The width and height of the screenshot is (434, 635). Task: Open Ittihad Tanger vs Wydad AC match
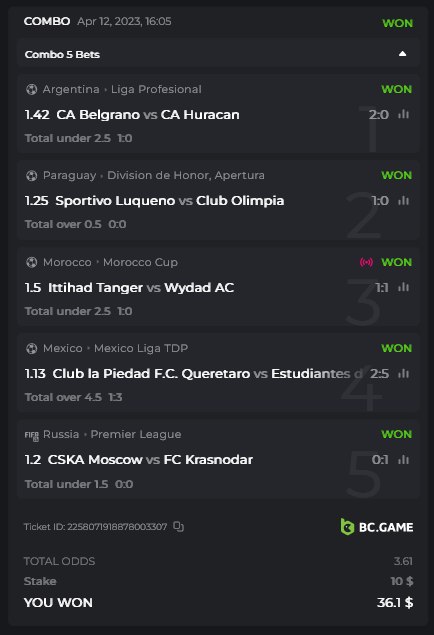coord(141,288)
